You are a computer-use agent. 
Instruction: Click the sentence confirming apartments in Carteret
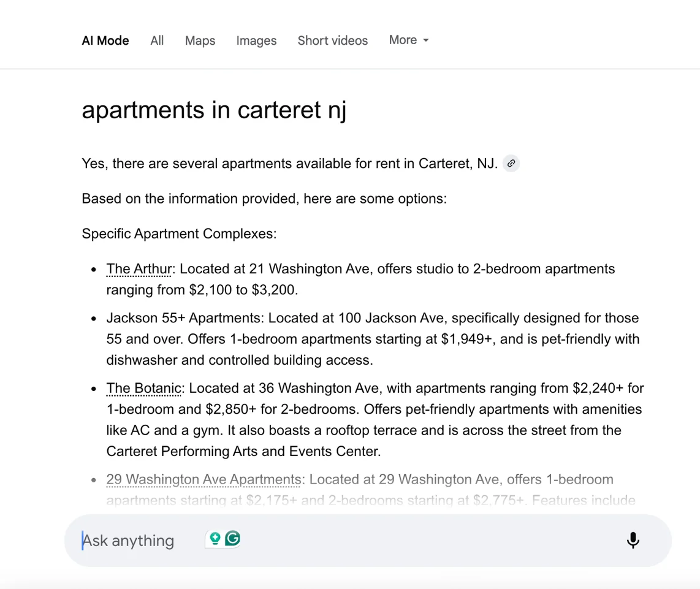click(x=288, y=163)
